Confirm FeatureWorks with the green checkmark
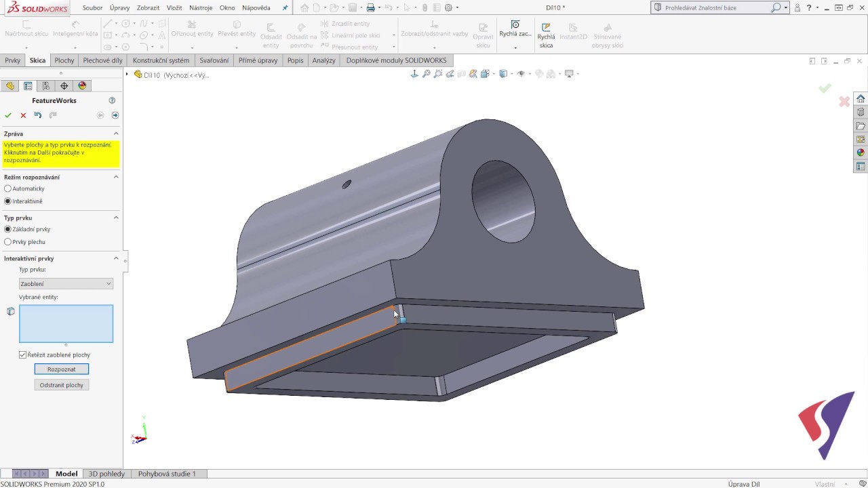This screenshot has height=488, width=868. tap(8, 115)
